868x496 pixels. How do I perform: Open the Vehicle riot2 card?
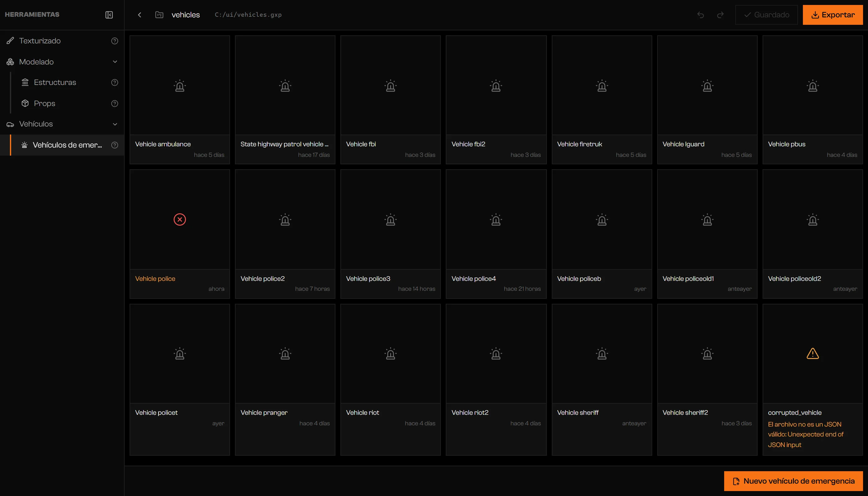[496, 379]
